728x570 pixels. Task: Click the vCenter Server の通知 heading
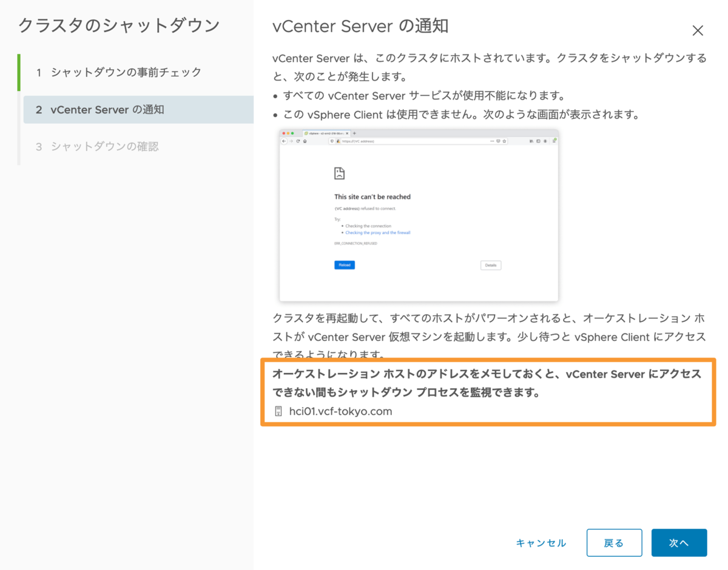[x=360, y=27]
